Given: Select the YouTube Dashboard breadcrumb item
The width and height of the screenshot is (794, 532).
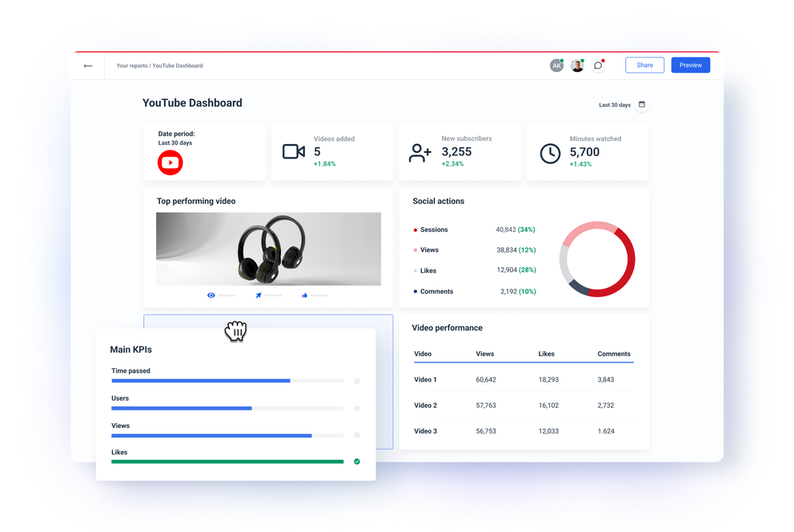Looking at the screenshot, I should [x=178, y=66].
